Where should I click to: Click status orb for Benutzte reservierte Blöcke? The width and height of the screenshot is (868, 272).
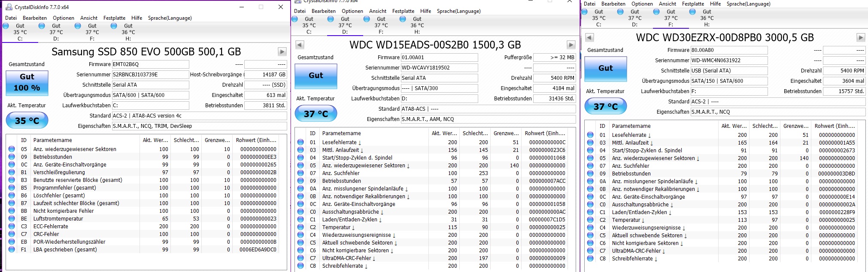click(12, 180)
